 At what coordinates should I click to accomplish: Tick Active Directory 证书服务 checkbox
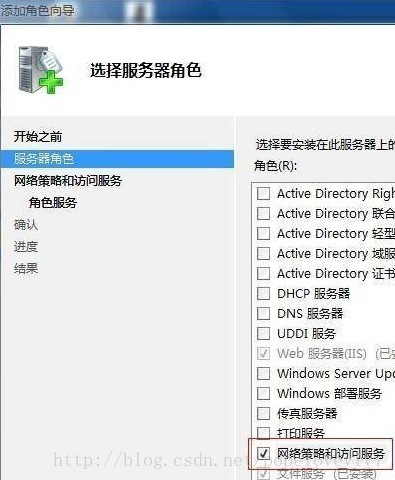click(263, 273)
